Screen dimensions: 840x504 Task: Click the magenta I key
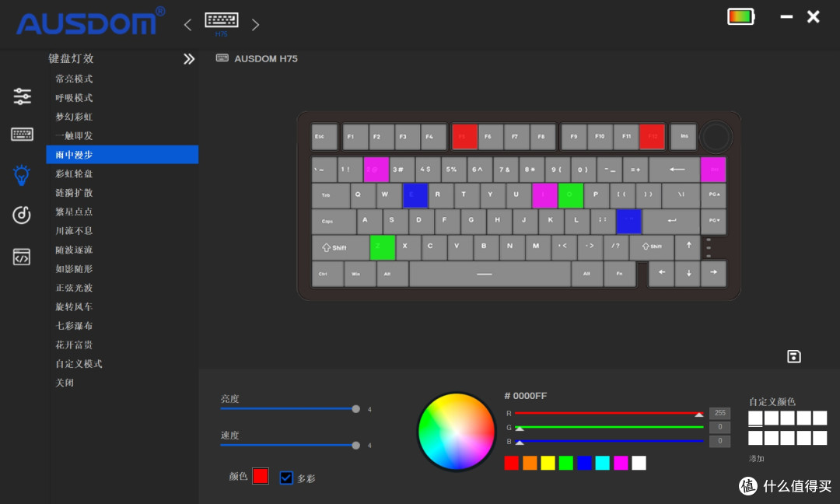click(x=544, y=195)
